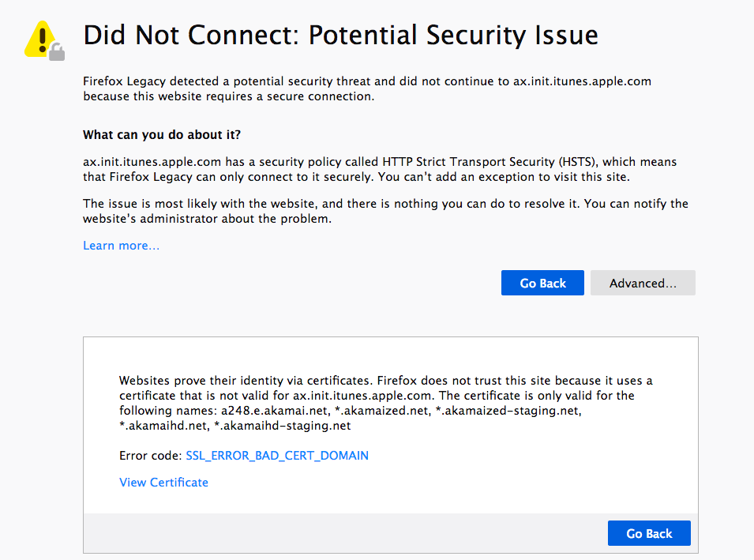The image size is (754, 560).
Task: Open the View Certificate link
Action: [x=163, y=483]
